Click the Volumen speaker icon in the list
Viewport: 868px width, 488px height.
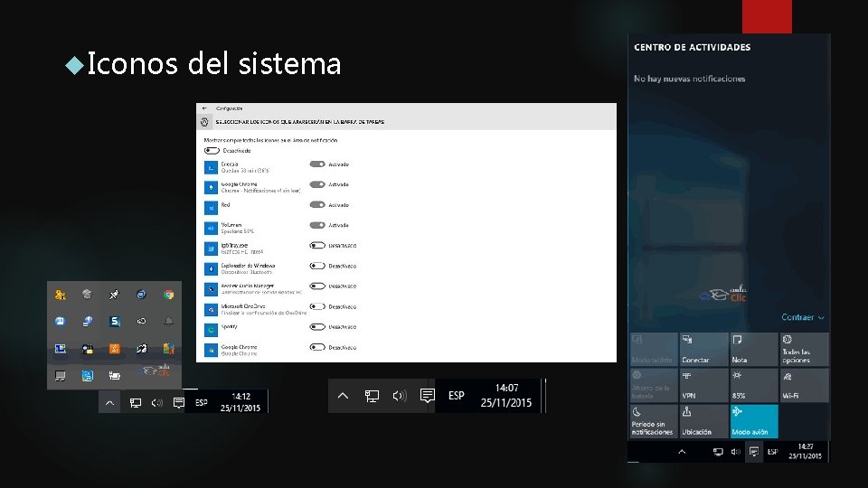pyautogui.click(x=211, y=228)
